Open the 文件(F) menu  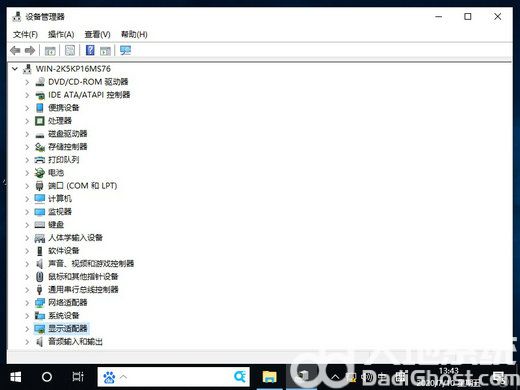pos(25,34)
